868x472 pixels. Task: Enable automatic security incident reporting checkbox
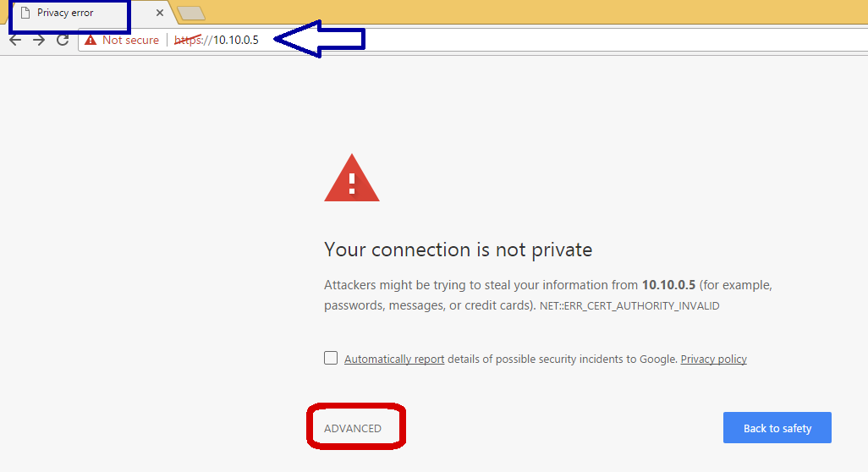coord(331,358)
